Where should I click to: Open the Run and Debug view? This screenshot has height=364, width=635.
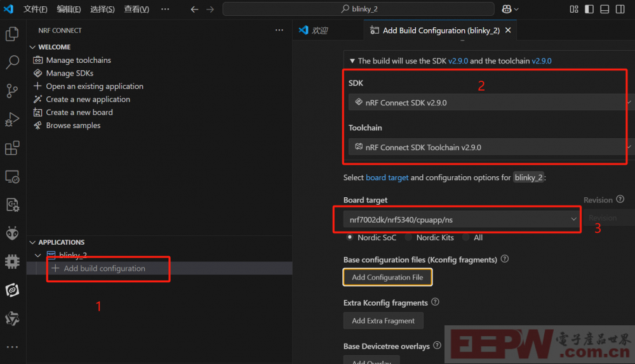[x=12, y=119]
